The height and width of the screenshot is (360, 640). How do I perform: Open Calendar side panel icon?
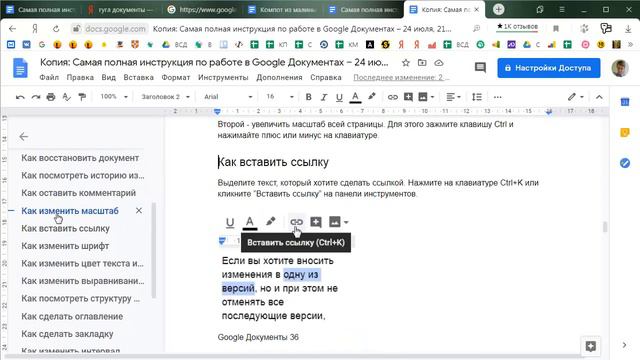(624, 102)
